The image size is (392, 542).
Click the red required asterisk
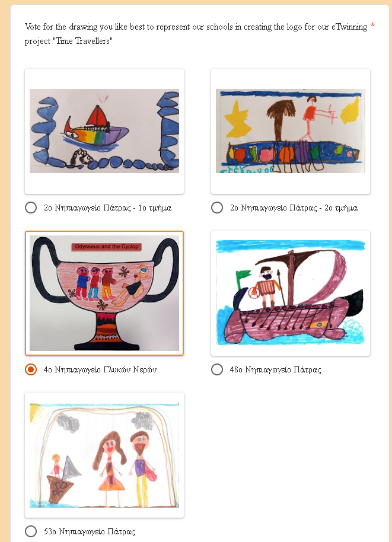(372, 25)
